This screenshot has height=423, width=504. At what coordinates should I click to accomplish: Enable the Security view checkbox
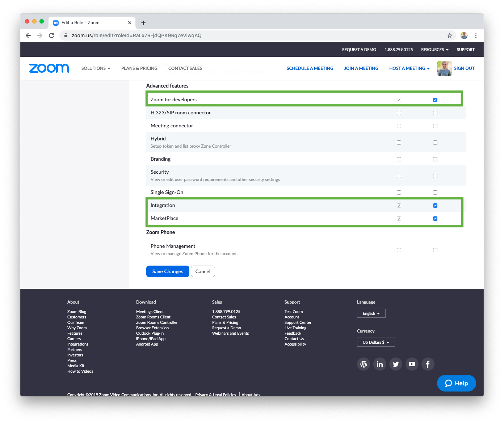tap(399, 176)
